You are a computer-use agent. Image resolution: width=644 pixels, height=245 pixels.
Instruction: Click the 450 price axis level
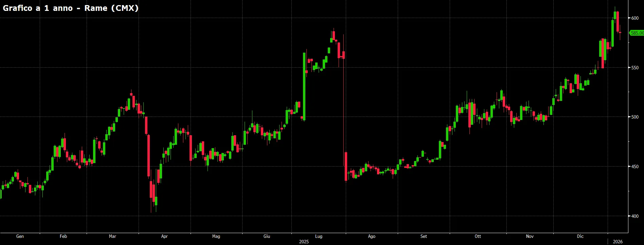click(x=635, y=167)
